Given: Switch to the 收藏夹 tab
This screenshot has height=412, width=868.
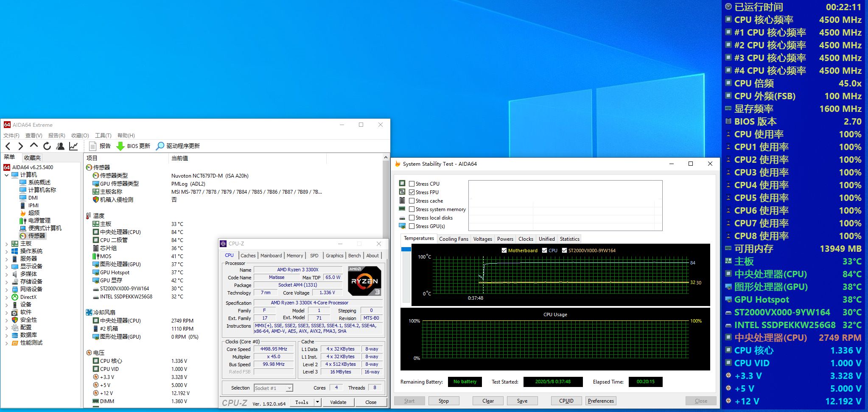Looking at the screenshot, I should (x=32, y=157).
